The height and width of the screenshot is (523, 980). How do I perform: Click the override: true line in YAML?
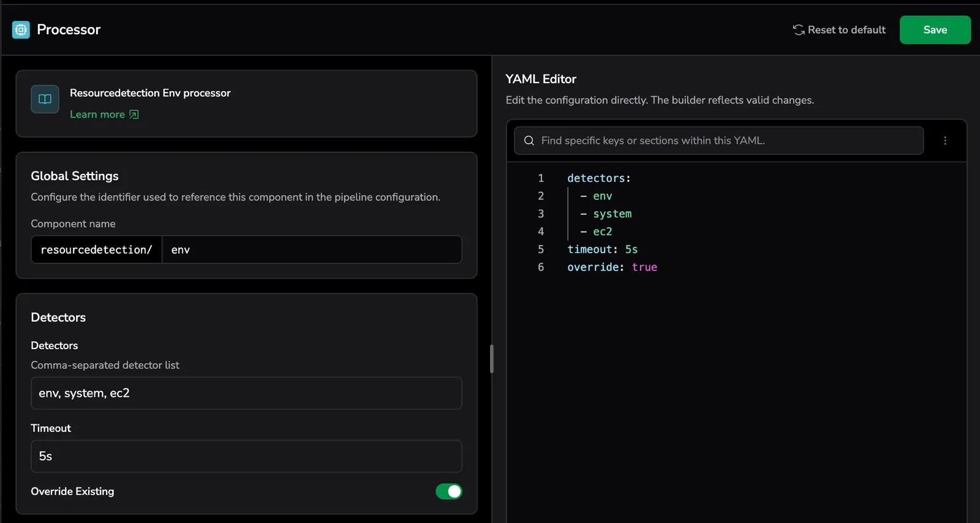pyautogui.click(x=612, y=267)
